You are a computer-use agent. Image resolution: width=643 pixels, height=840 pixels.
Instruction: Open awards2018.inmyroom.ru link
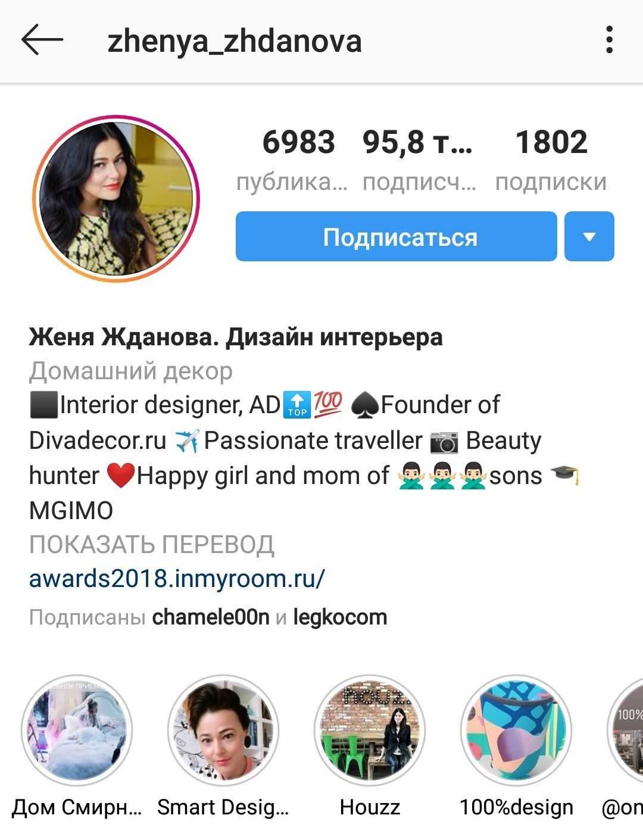click(x=177, y=578)
